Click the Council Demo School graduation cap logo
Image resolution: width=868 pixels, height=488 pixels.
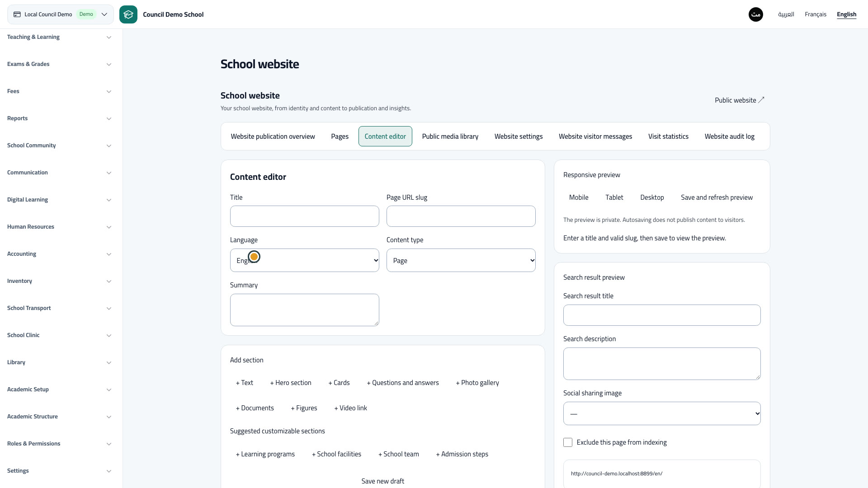128,14
